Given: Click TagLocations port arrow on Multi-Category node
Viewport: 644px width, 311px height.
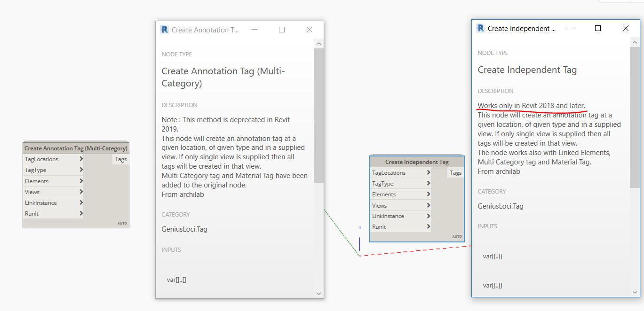Looking at the screenshot, I should 81,159.
